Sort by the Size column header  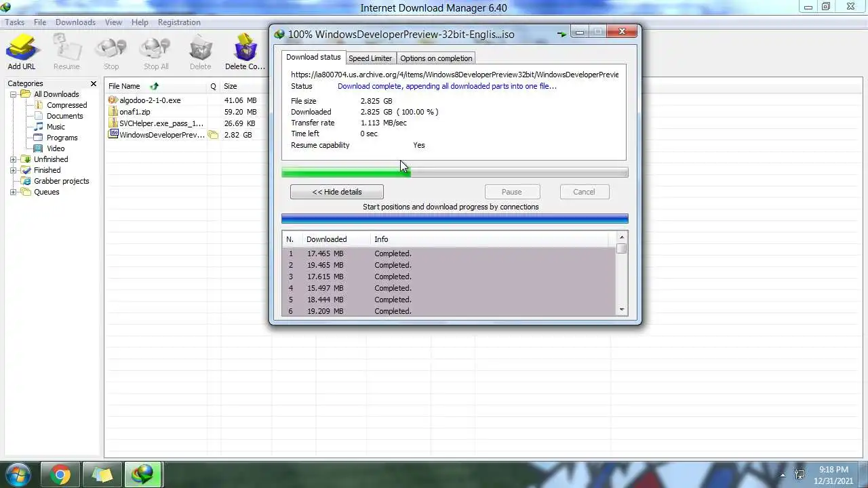point(231,86)
